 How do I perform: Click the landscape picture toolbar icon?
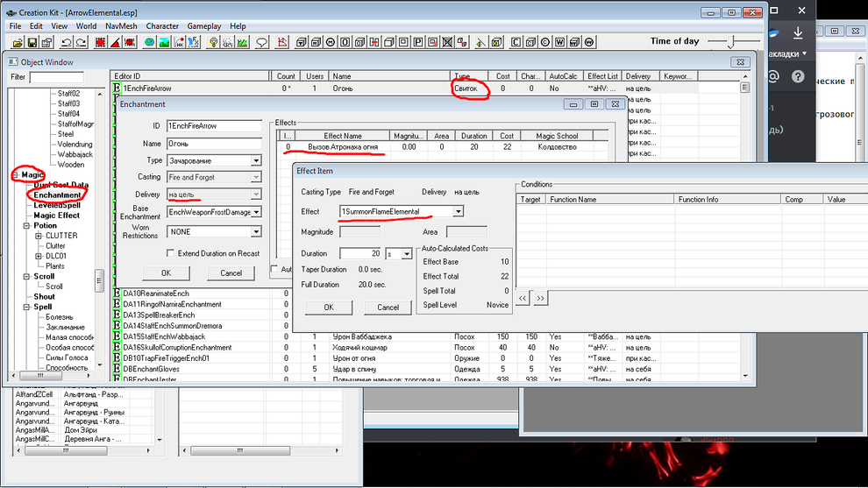coord(163,42)
